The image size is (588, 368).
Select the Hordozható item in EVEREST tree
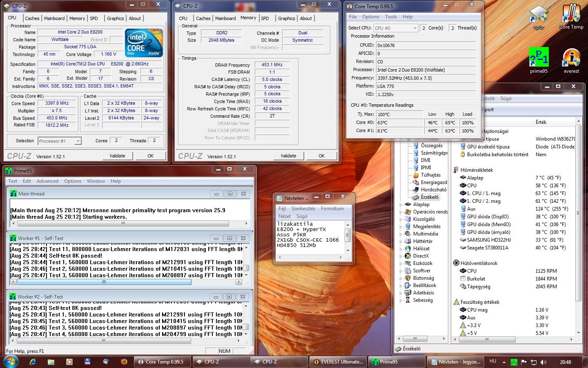coord(434,190)
